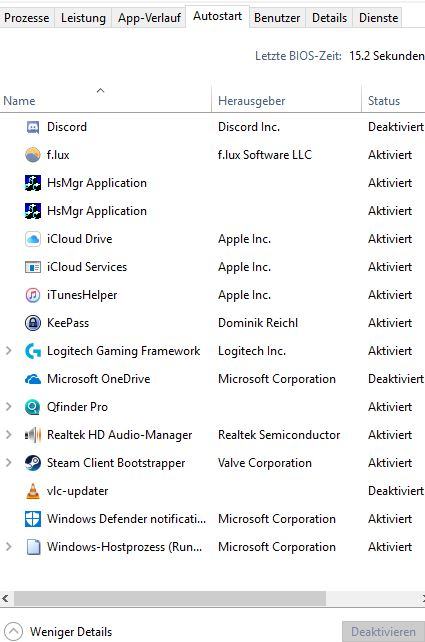425x642 pixels.
Task: Expand the Realtek HD Audio-Manager entry
Action: pyautogui.click(x=8, y=435)
